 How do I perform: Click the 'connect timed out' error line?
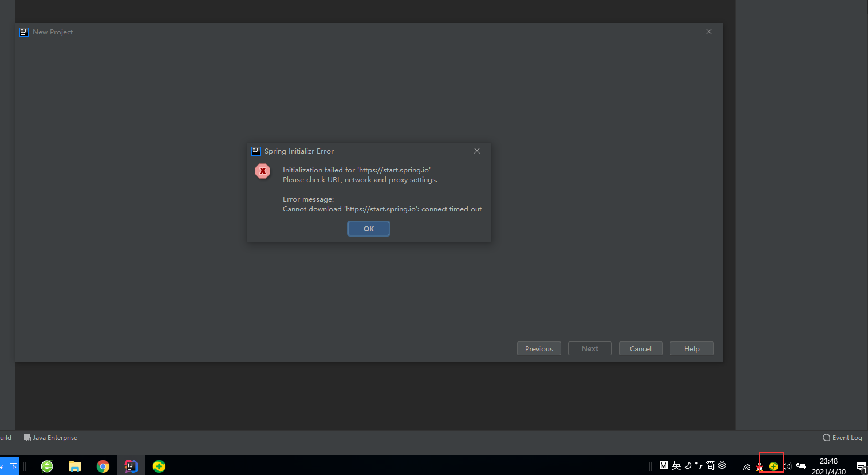click(x=382, y=209)
